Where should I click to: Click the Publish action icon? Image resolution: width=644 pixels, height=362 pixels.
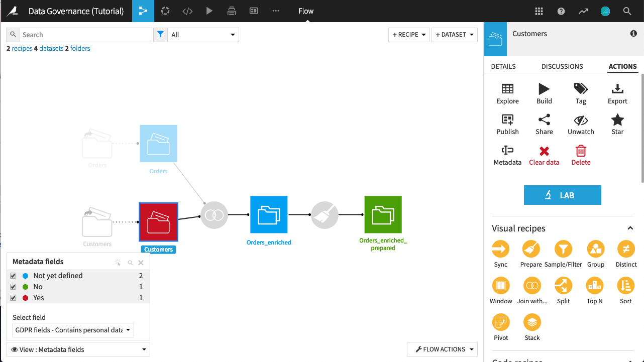tap(507, 120)
